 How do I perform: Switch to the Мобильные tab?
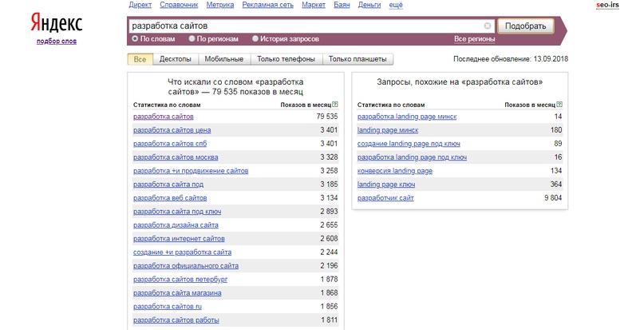(x=224, y=59)
